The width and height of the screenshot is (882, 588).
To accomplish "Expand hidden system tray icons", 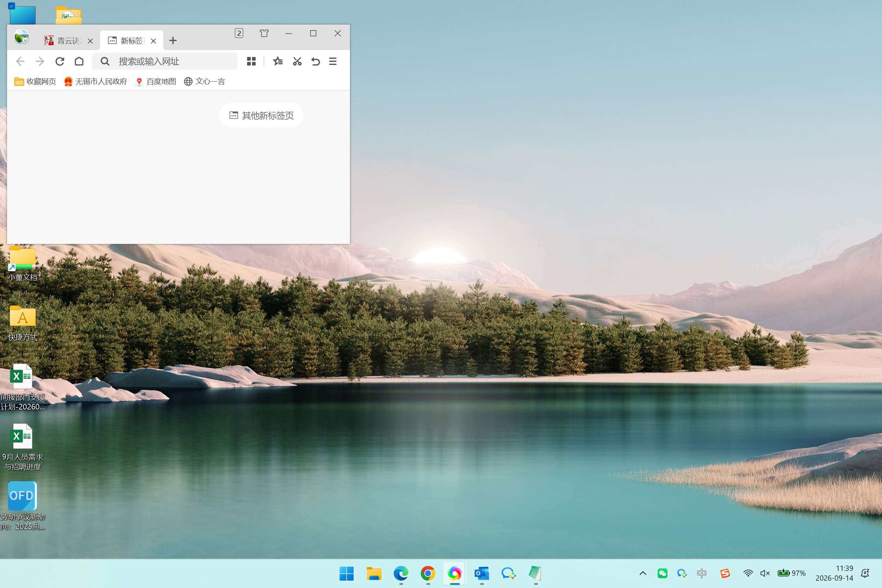I will tap(643, 573).
